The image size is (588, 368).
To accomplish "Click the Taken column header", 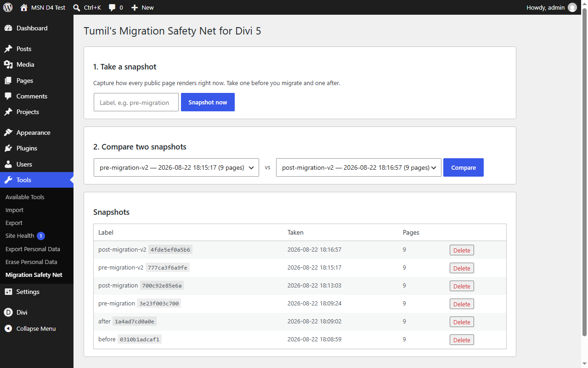I will [x=295, y=232].
